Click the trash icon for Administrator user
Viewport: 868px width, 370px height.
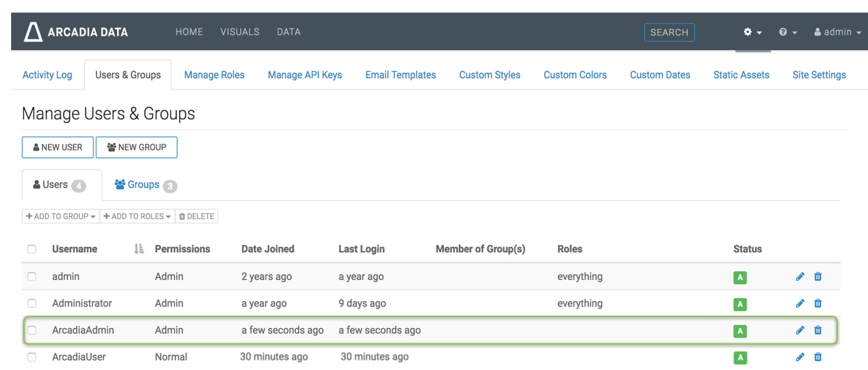pos(818,304)
